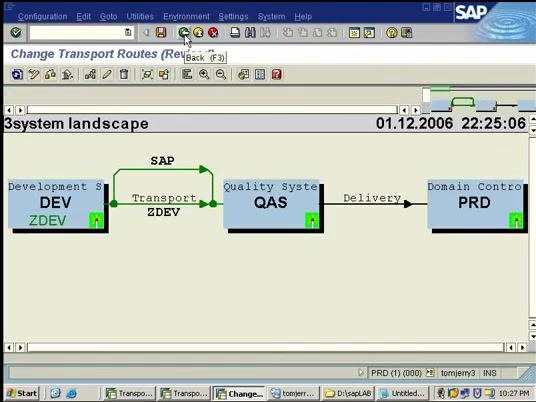Click the ZDEV layer text in DEV box
The height and width of the screenshot is (402, 536).
pos(48,220)
